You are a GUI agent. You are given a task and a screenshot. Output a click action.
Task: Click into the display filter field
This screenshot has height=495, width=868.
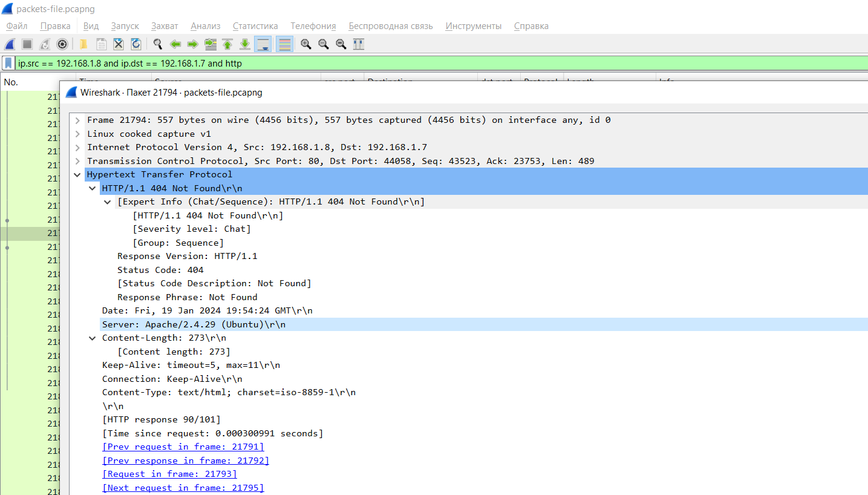[x=442, y=63]
